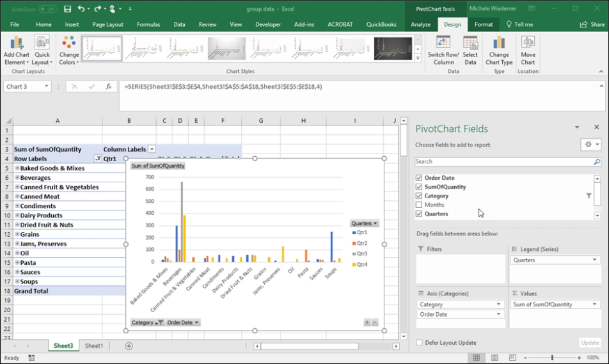This screenshot has width=609, height=364.
Task: Click Switch Row/Column button
Action: coord(443,51)
